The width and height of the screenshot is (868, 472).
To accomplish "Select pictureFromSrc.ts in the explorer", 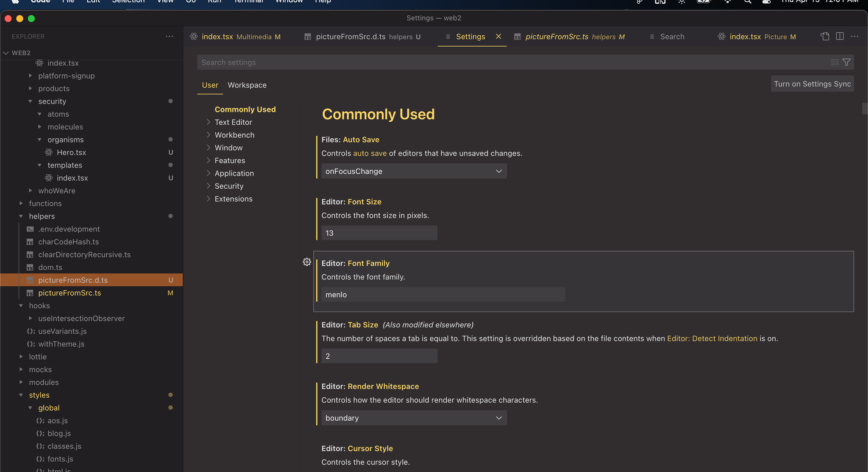I will coord(92,293).
